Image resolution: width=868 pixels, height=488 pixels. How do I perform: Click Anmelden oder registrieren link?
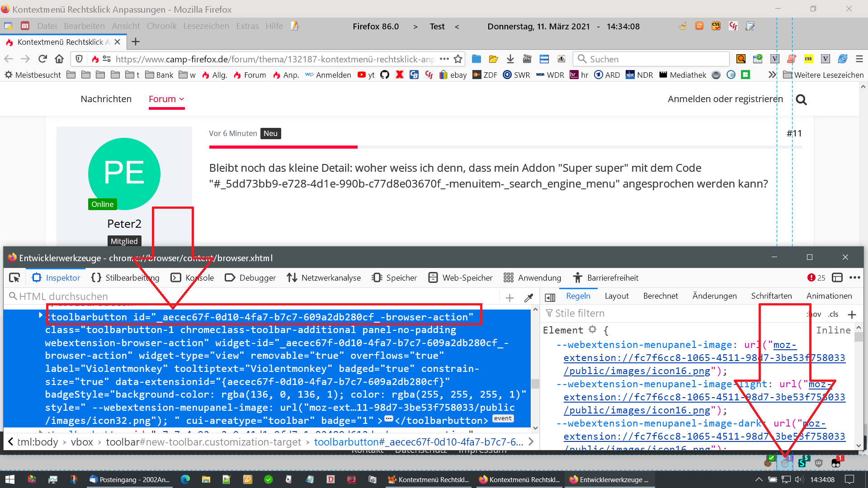pos(725,99)
